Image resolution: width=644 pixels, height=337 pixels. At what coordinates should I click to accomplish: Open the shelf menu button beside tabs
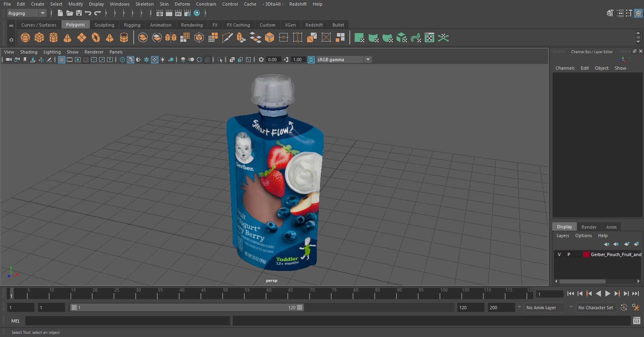(11, 25)
